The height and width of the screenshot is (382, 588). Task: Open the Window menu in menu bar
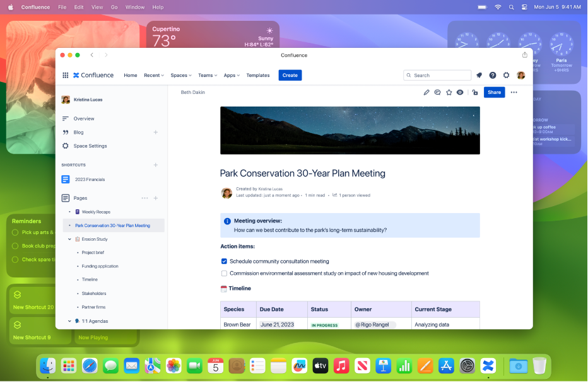(x=135, y=7)
